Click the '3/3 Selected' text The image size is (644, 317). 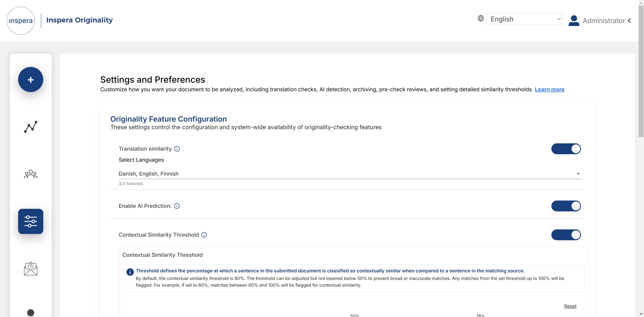131,183
